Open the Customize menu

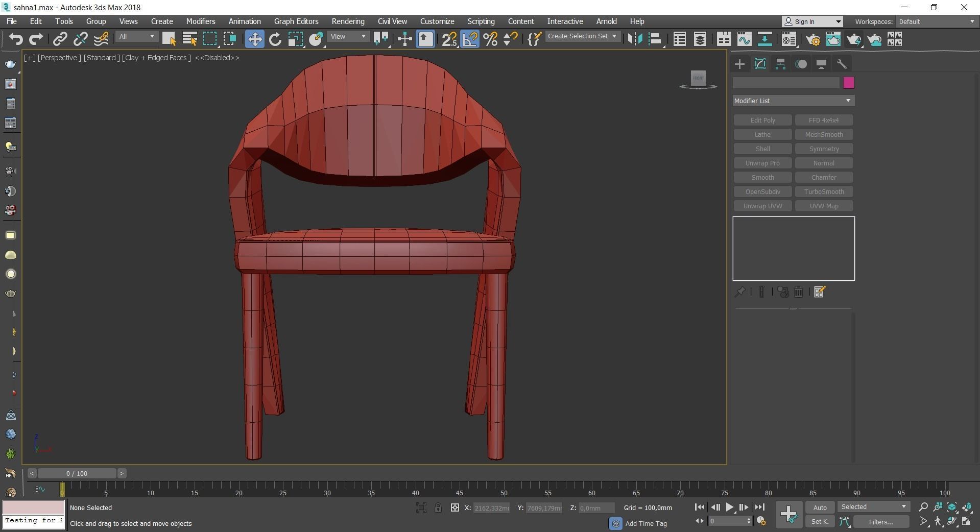437,21
